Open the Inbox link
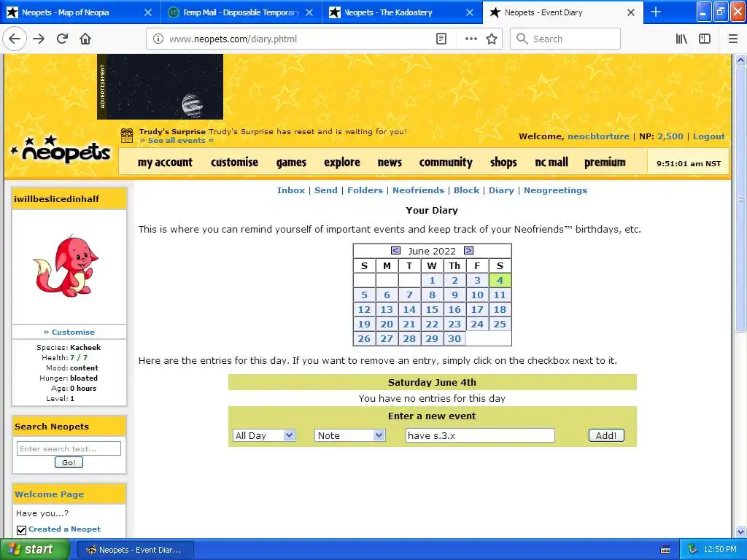747x560 pixels. tap(290, 190)
